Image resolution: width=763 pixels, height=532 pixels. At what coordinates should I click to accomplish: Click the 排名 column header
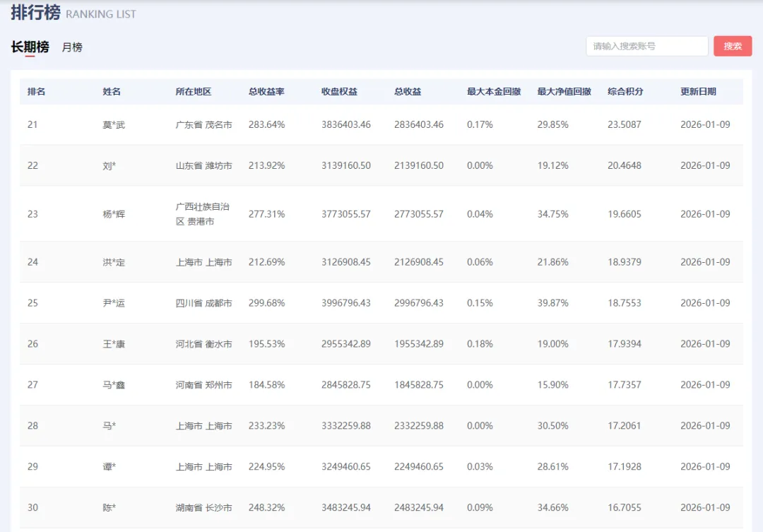pos(37,92)
